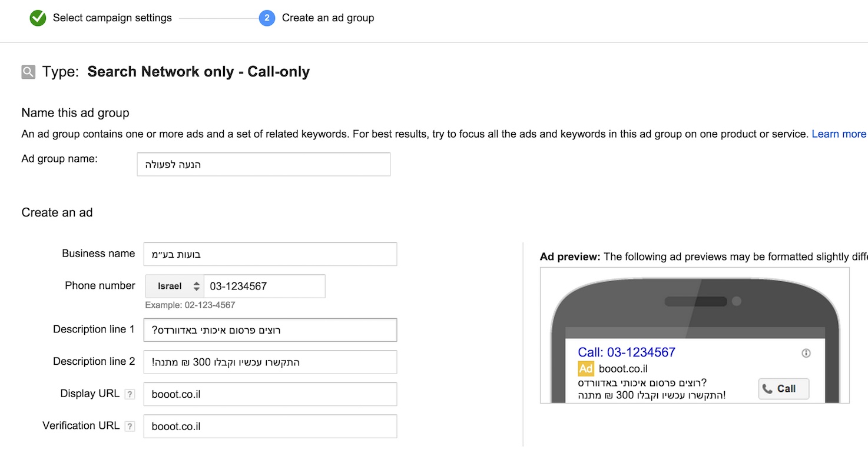Open the Display URL help question mark
The width and height of the screenshot is (868, 463).
click(x=130, y=394)
